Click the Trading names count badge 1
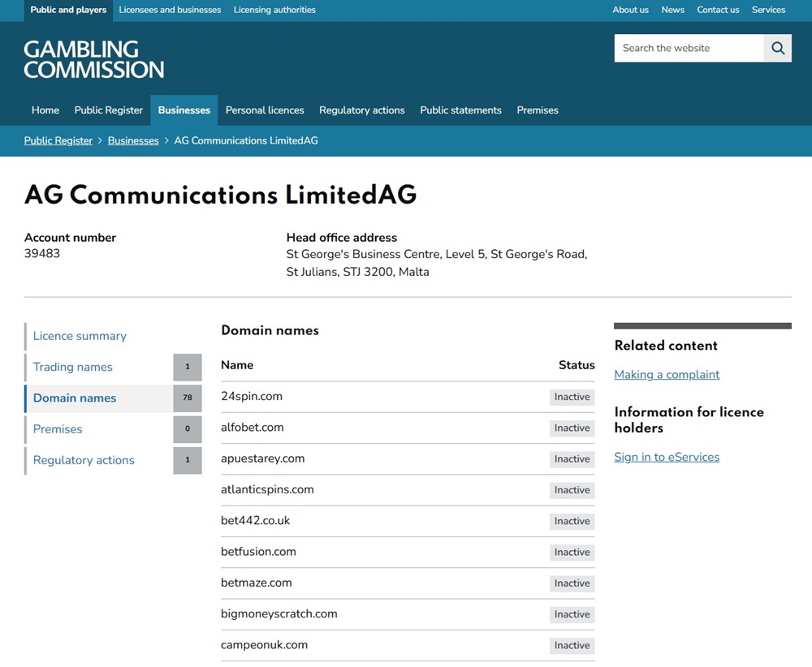This screenshot has height=667, width=812. (x=188, y=367)
